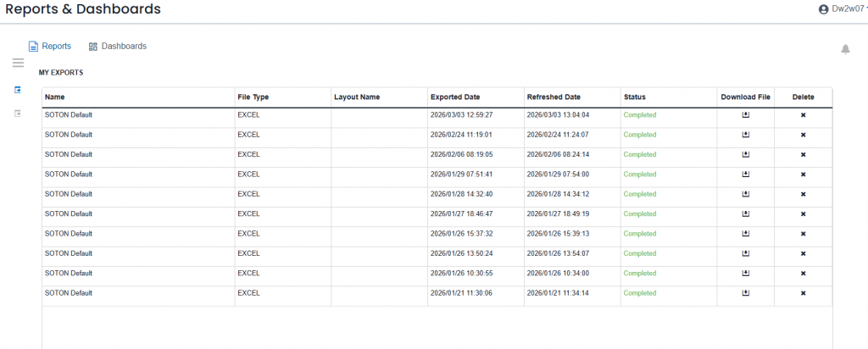Toggle the hamburger side menu
Image resolution: width=868 pixels, height=349 pixels.
[x=18, y=63]
